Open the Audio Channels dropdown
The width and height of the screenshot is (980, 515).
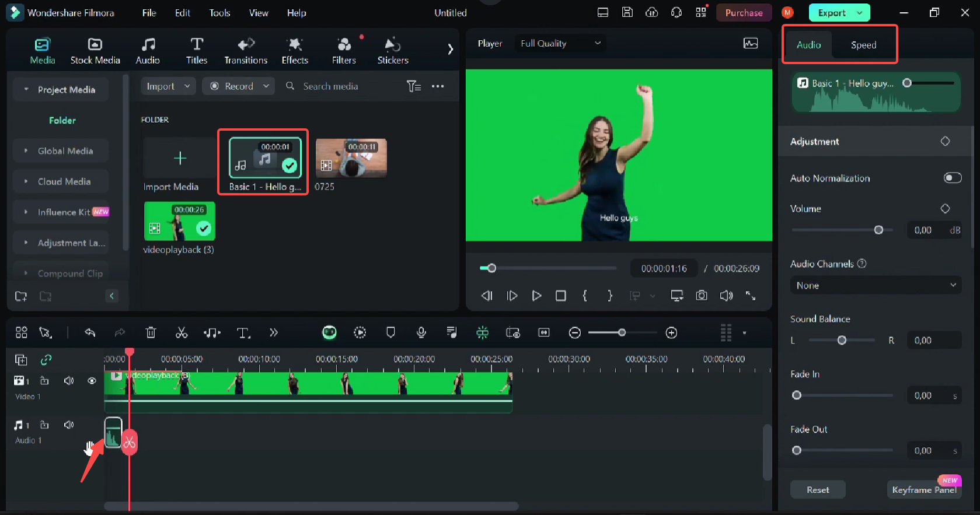pos(876,285)
